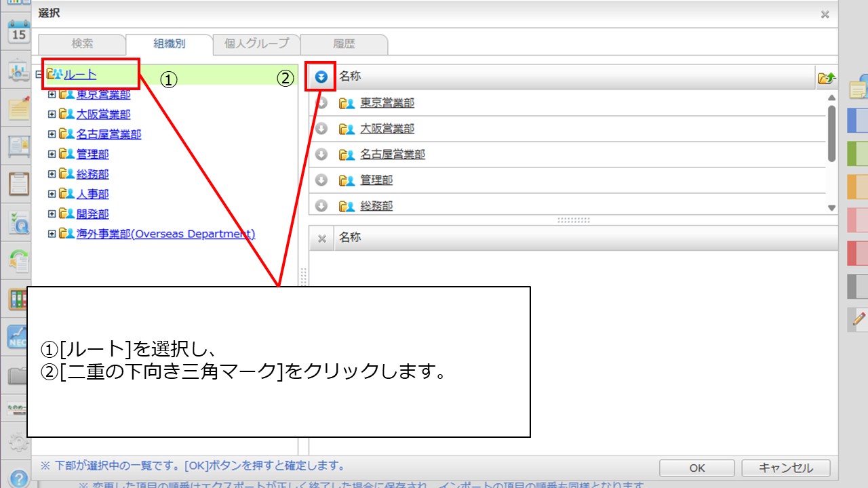
Task: Expand the 総務部 tree node
Action: click(x=52, y=174)
